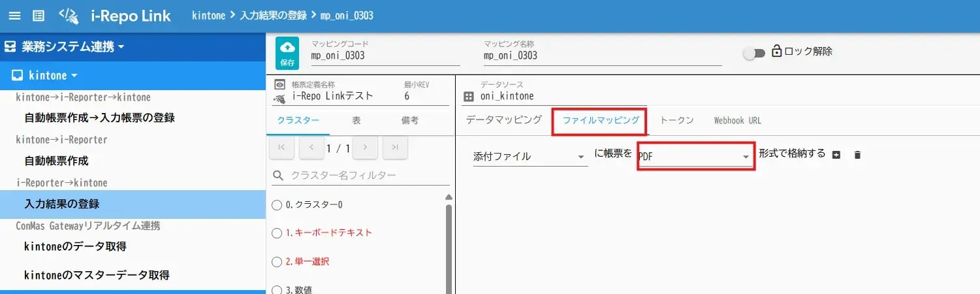Click the cloud save button
Screen dimensions: 980x294
(x=288, y=54)
